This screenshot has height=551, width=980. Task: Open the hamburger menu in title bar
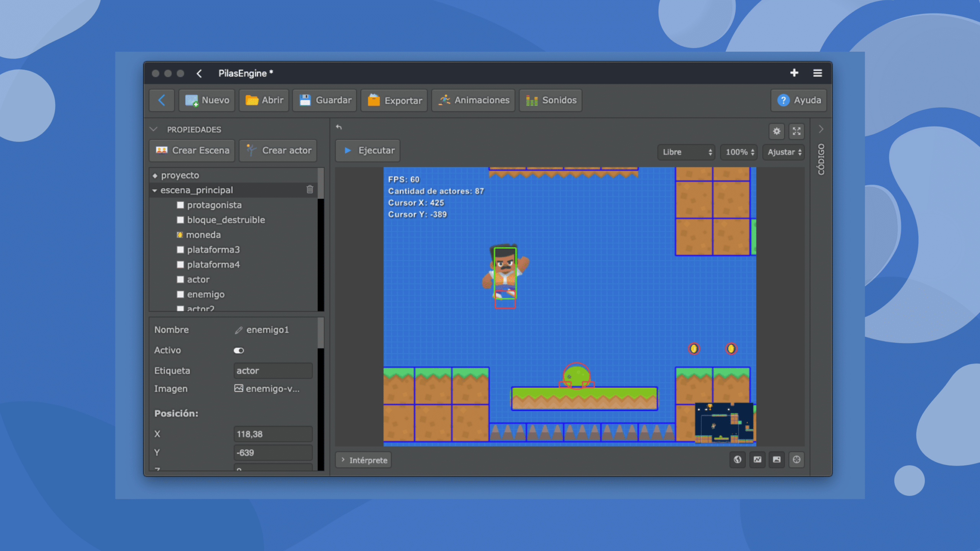click(x=818, y=73)
